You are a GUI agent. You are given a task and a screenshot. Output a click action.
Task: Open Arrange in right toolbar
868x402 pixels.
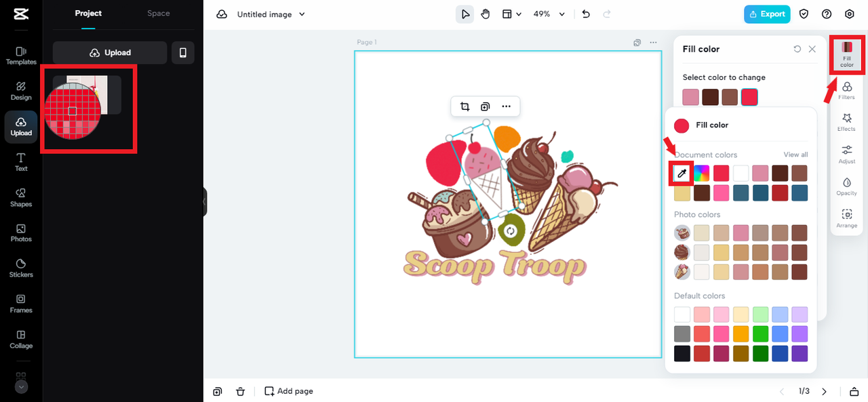tap(846, 218)
